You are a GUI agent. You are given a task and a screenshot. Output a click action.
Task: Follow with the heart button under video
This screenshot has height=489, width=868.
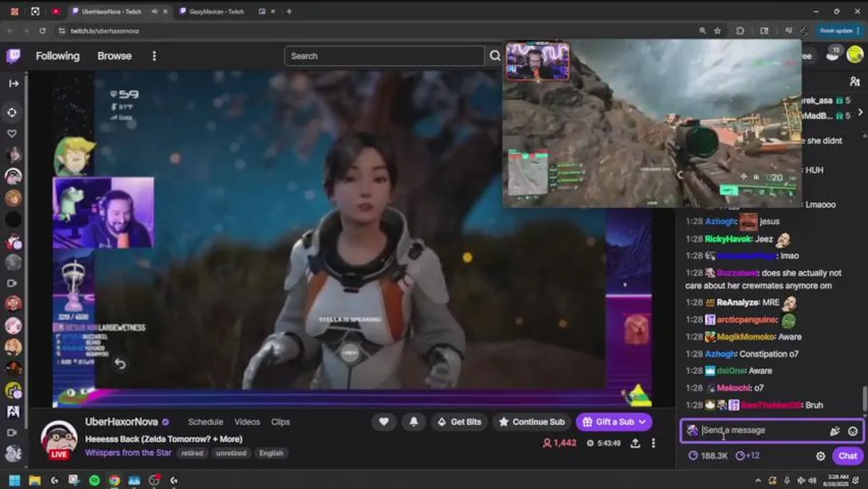(x=384, y=422)
